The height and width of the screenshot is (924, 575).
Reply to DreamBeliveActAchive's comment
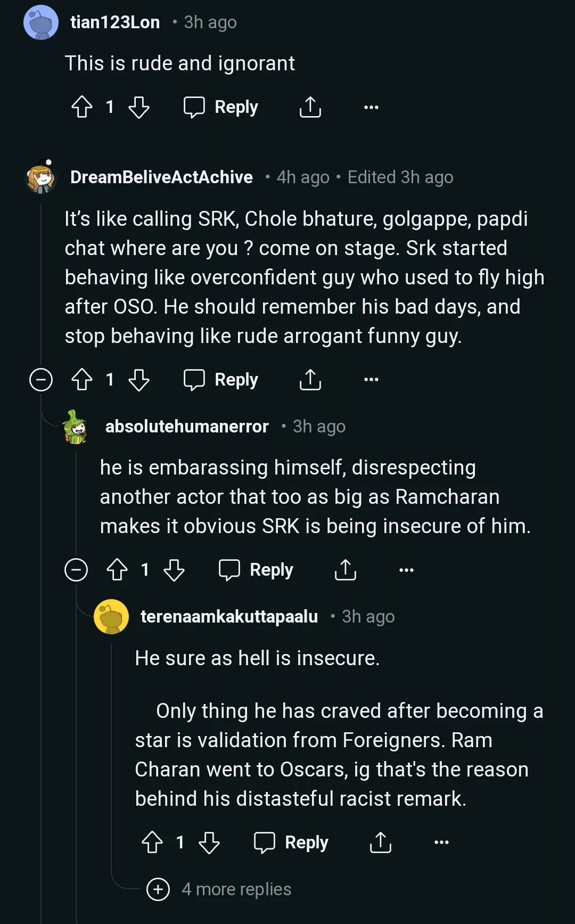pyautogui.click(x=221, y=380)
